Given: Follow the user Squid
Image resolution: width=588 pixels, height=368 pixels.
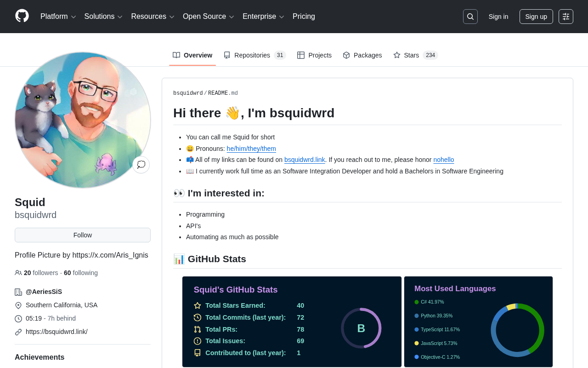Looking at the screenshot, I should click(83, 235).
